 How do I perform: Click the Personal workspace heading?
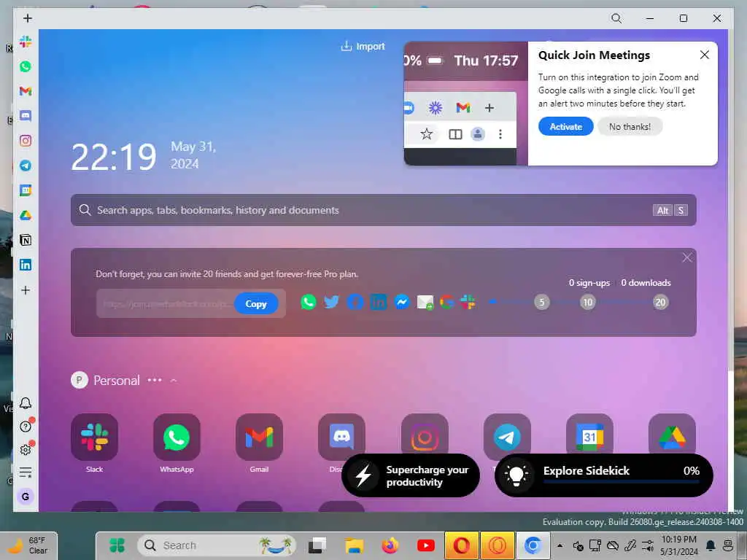pos(117,380)
